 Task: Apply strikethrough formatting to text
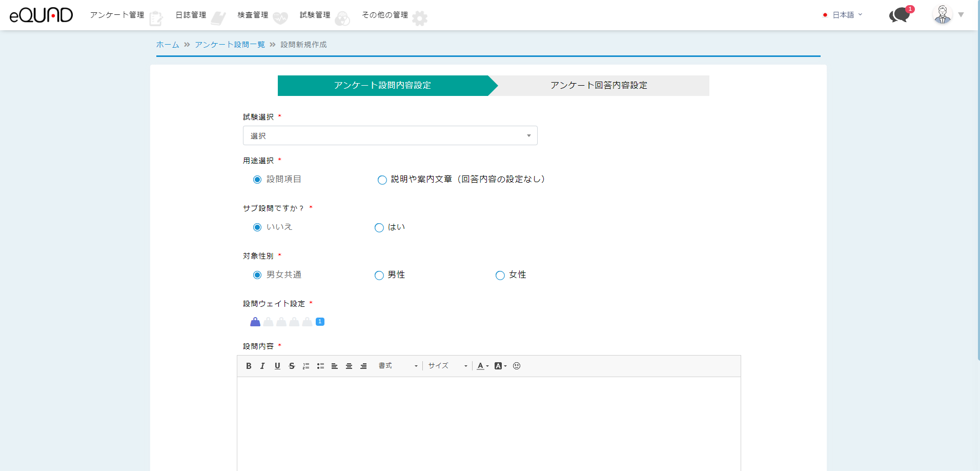tap(292, 366)
